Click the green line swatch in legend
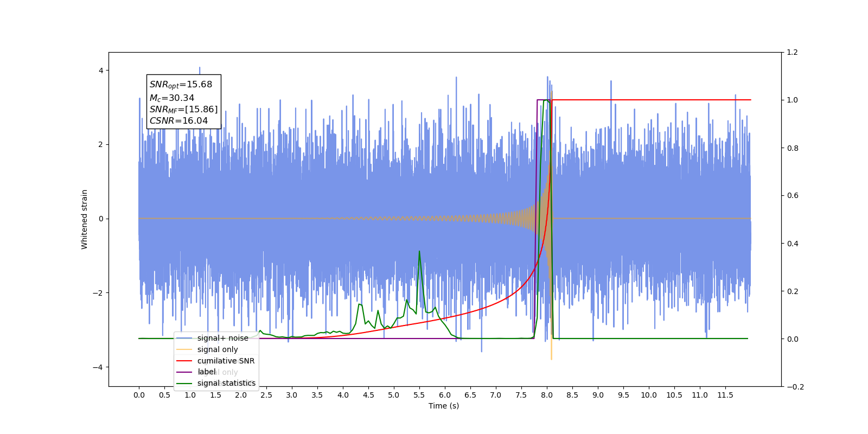 pyautogui.click(x=184, y=383)
